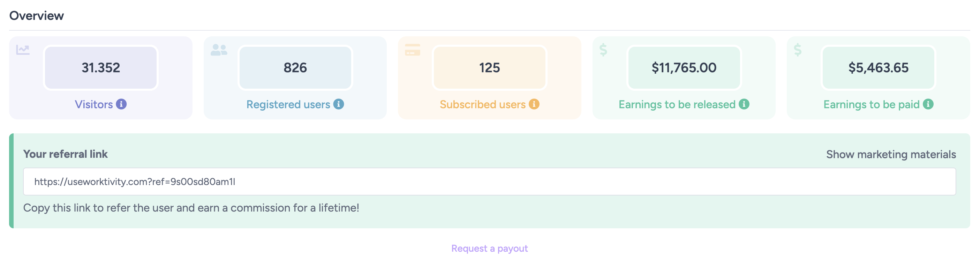Select the referral link input field
Screen dimensions: 980x266
click(x=490, y=182)
